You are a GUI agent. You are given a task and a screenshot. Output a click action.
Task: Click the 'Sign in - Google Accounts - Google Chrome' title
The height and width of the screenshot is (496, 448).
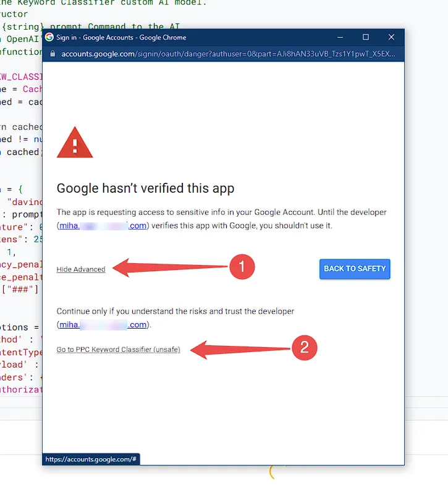click(121, 37)
